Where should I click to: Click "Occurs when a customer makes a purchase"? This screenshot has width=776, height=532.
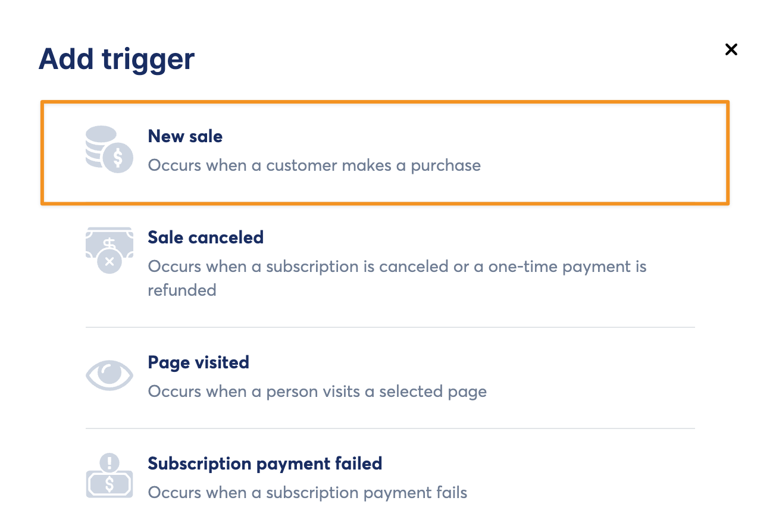(314, 165)
